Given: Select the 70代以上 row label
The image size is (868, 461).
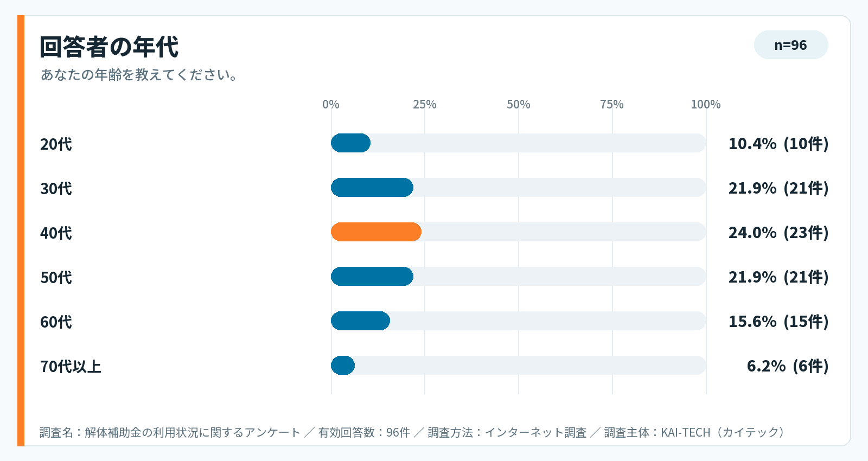Looking at the screenshot, I should click(x=71, y=367).
